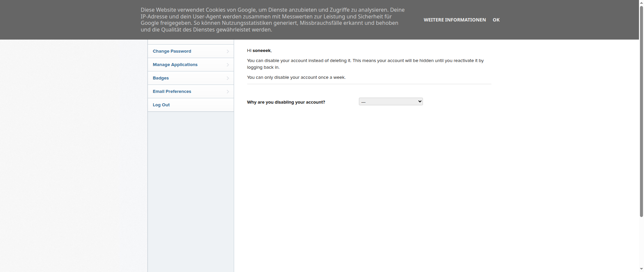Click the 'Why are you disabling your account?' label

pos(286,102)
